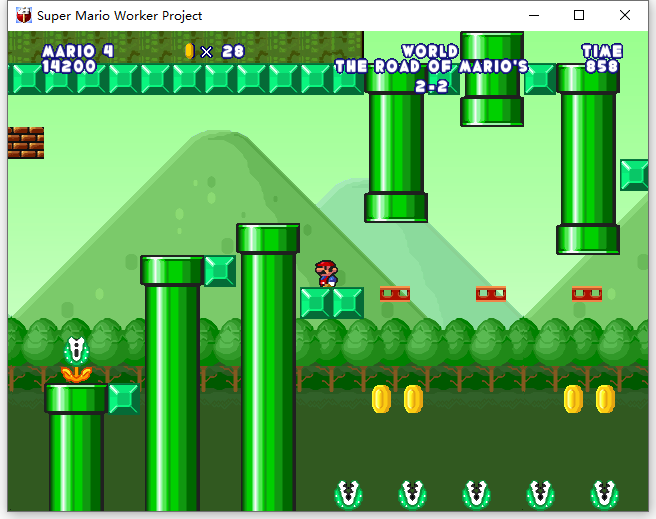Click the Super Mario Worker Project window title

click(x=120, y=16)
